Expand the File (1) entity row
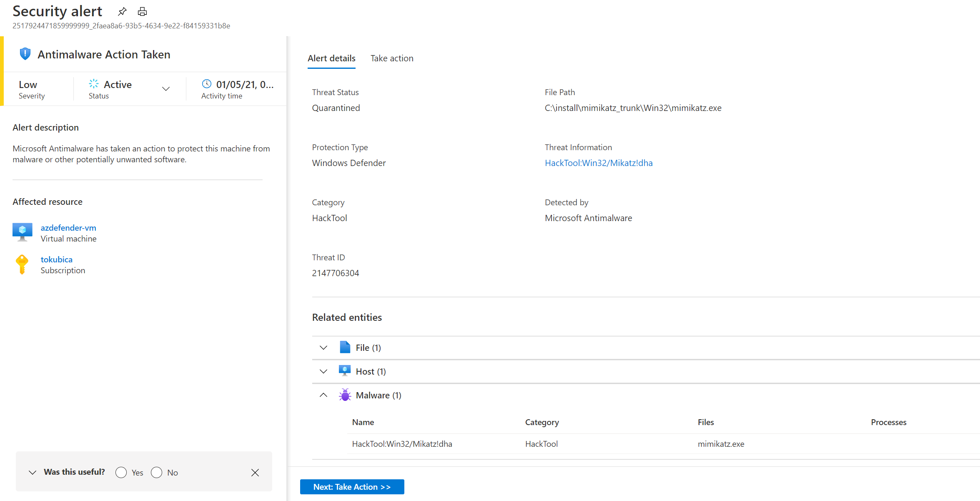 coord(323,347)
